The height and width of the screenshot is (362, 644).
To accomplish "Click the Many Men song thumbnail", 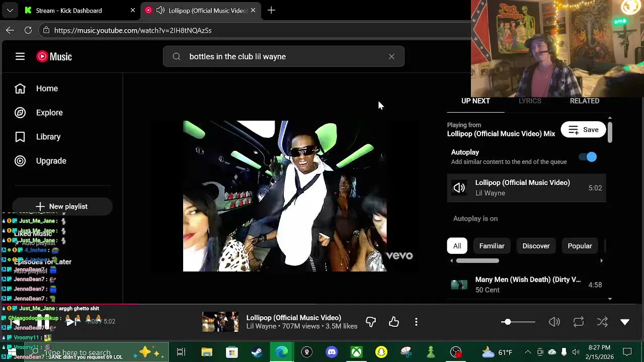I will pos(459,285).
